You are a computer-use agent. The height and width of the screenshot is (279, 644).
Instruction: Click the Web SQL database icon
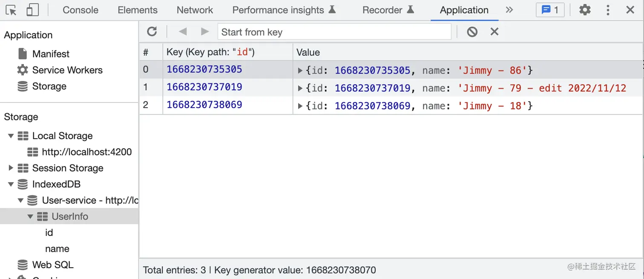[23, 265]
